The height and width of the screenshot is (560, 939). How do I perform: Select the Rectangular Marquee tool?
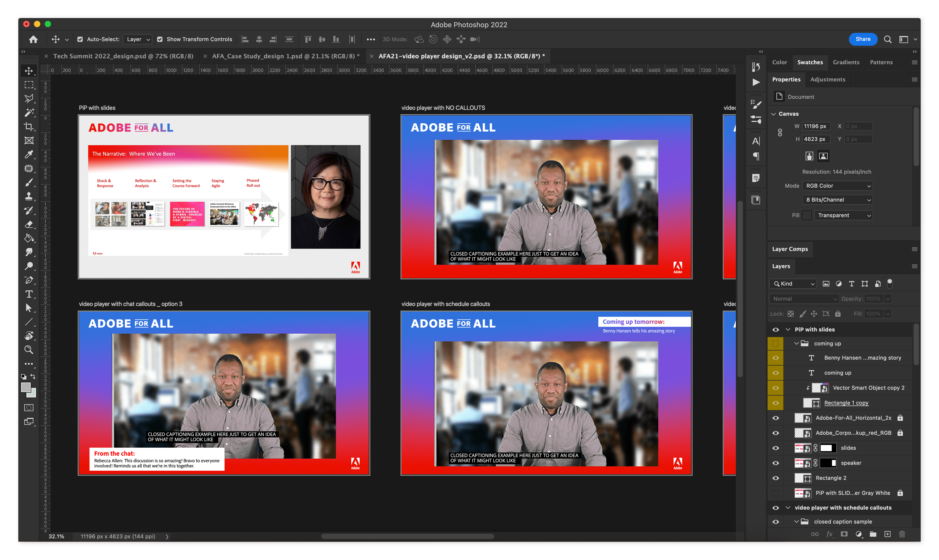coord(29,85)
